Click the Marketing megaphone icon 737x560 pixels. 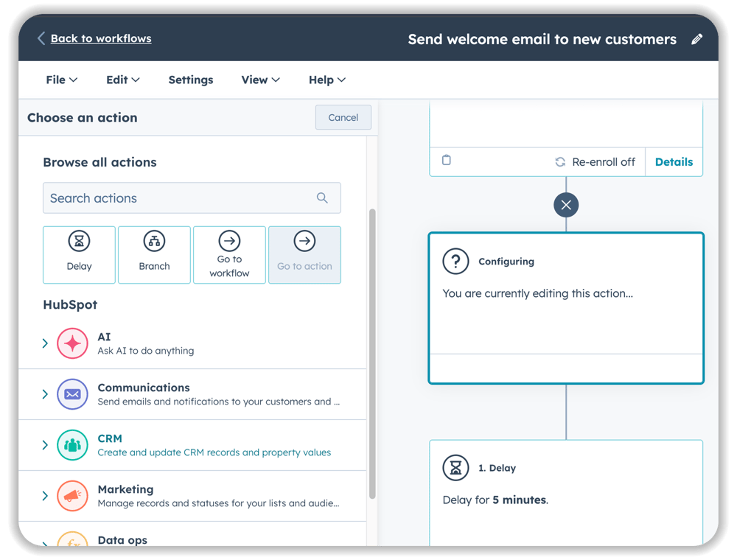coord(72,496)
